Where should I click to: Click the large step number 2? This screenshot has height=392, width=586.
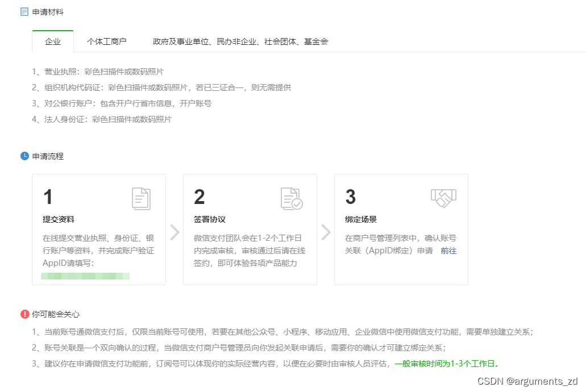(x=200, y=197)
